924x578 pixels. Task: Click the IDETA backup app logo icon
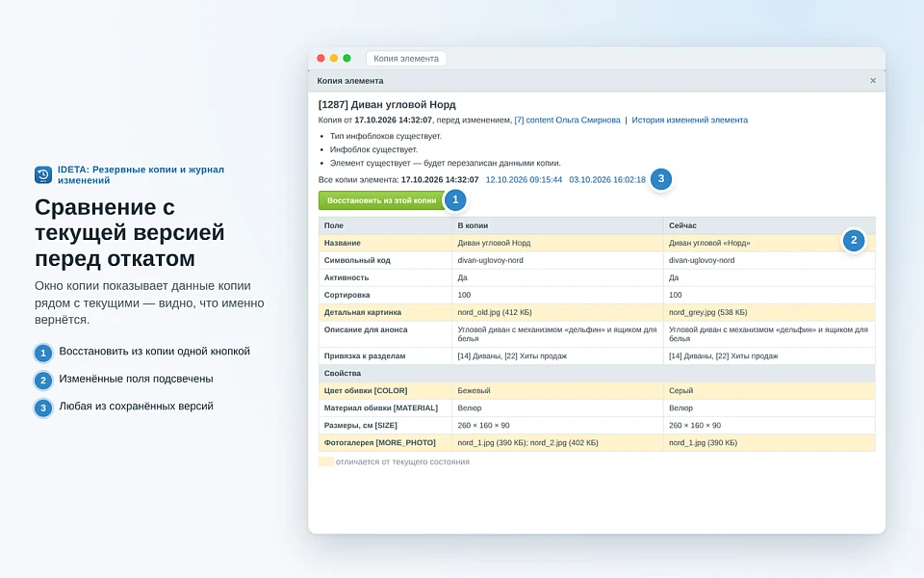click(x=43, y=174)
